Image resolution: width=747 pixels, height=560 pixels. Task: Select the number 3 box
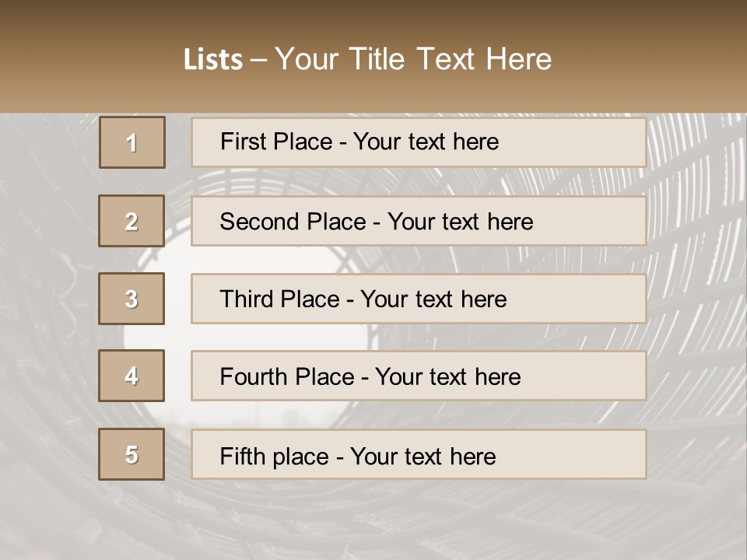point(132,299)
